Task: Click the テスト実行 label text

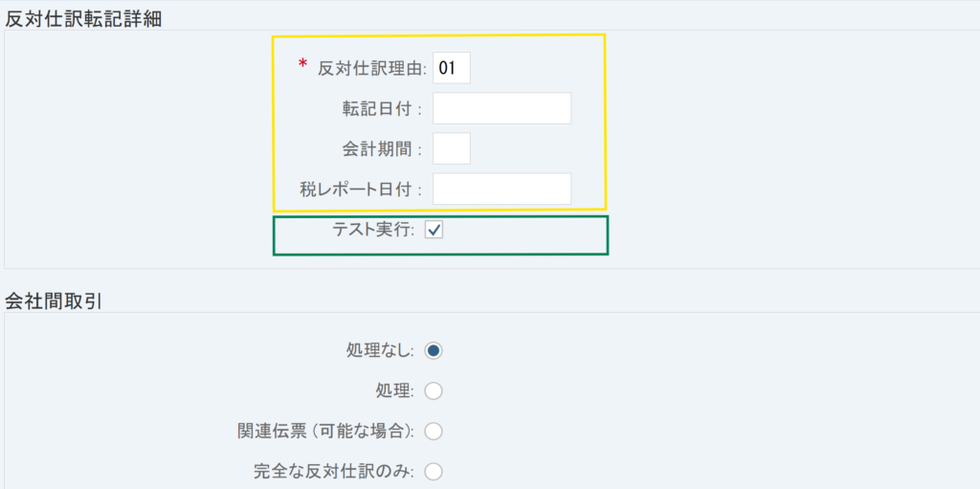Action: coord(371,231)
